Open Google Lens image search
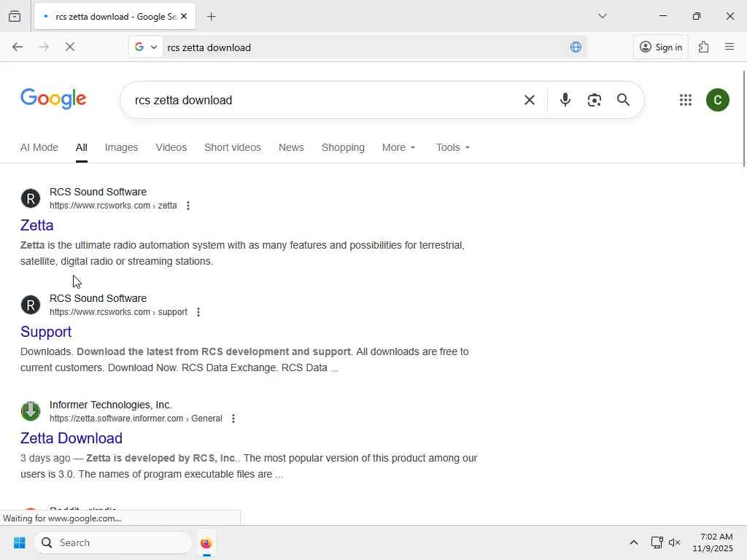The width and height of the screenshot is (747, 560). click(x=594, y=100)
